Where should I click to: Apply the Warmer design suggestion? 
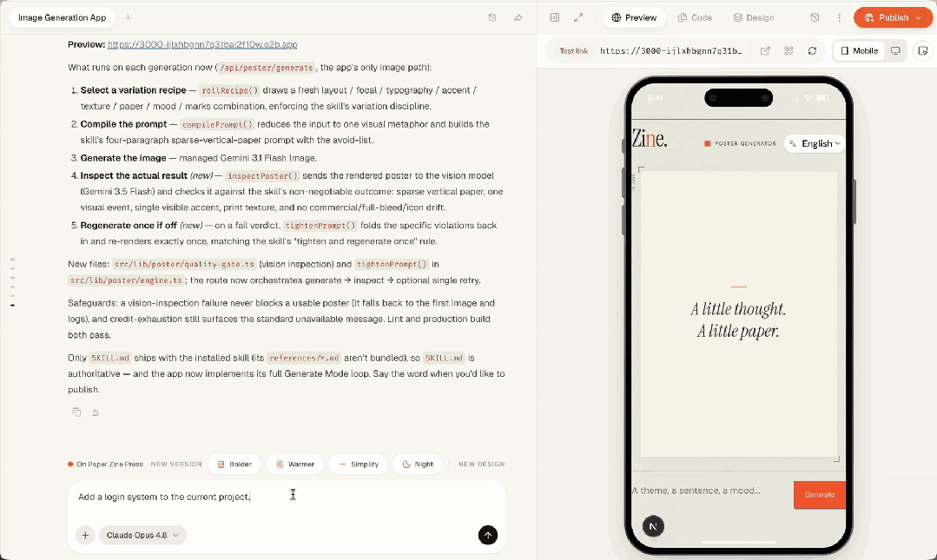click(x=295, y=464)
